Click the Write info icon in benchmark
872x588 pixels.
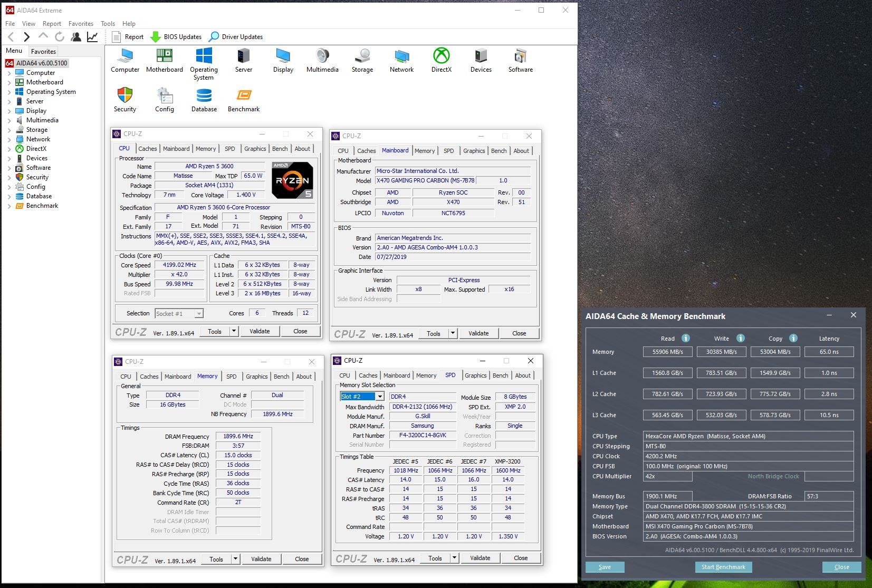click(741, 338)
